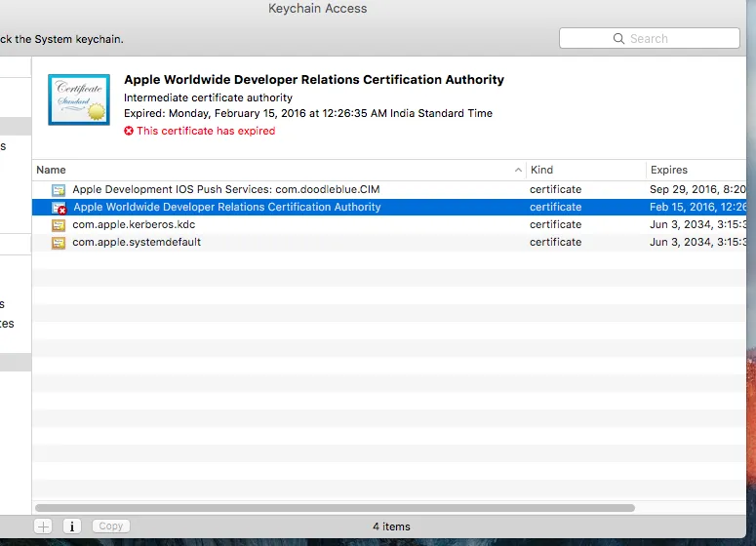Select the com.apple.kerberos.kdc entry
756x546 pixels.
coord(134,224)
